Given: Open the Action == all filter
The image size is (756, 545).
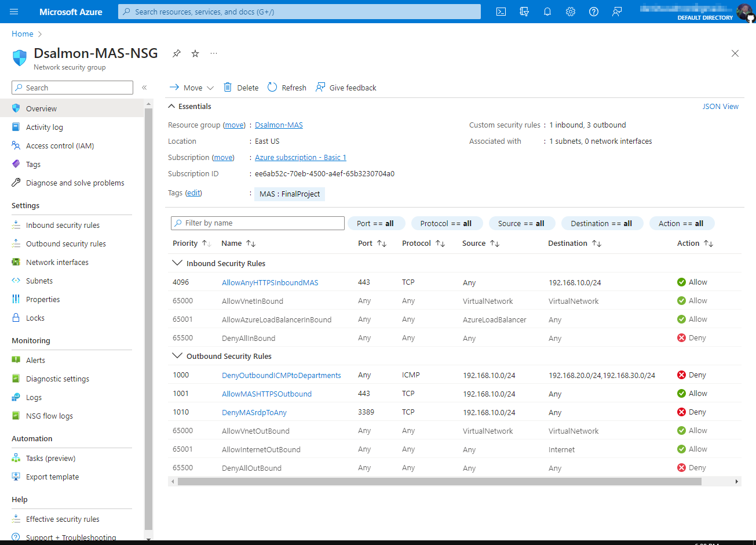Looking at the screenshot, I should 681,223.
